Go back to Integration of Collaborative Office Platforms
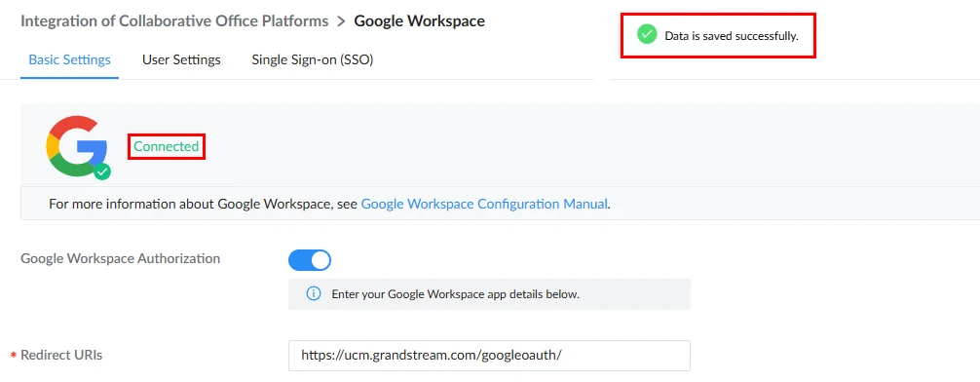The width and height of the screenshot is (980, 382). point(174,20)
